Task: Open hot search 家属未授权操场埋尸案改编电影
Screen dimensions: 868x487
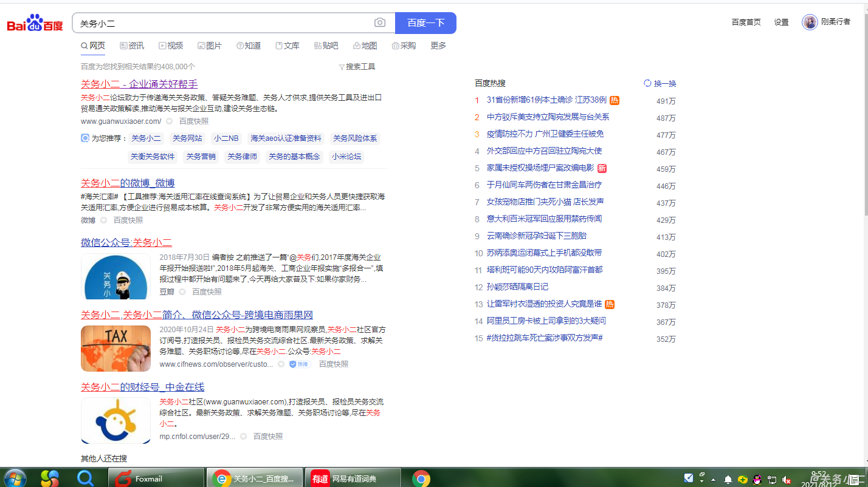Action: [x=540, y=168]
